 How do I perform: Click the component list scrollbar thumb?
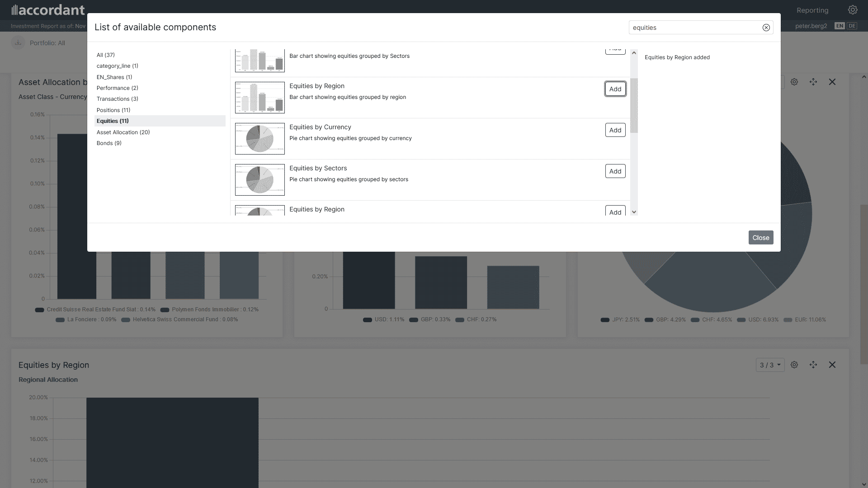(x=634, y=106)
